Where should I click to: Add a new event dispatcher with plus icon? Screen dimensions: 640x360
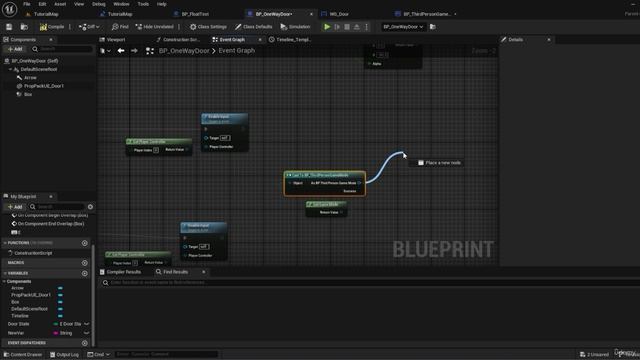click(x=84, y=343)
